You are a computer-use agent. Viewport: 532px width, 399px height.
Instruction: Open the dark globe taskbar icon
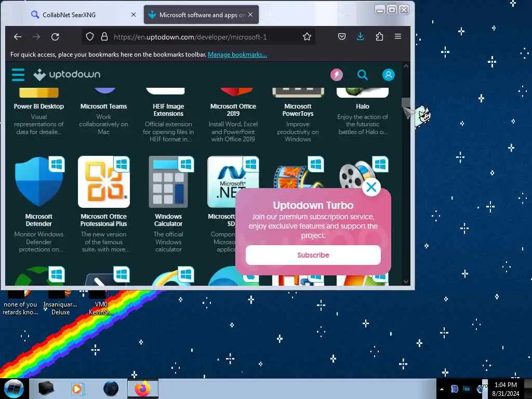pos(111,389)
